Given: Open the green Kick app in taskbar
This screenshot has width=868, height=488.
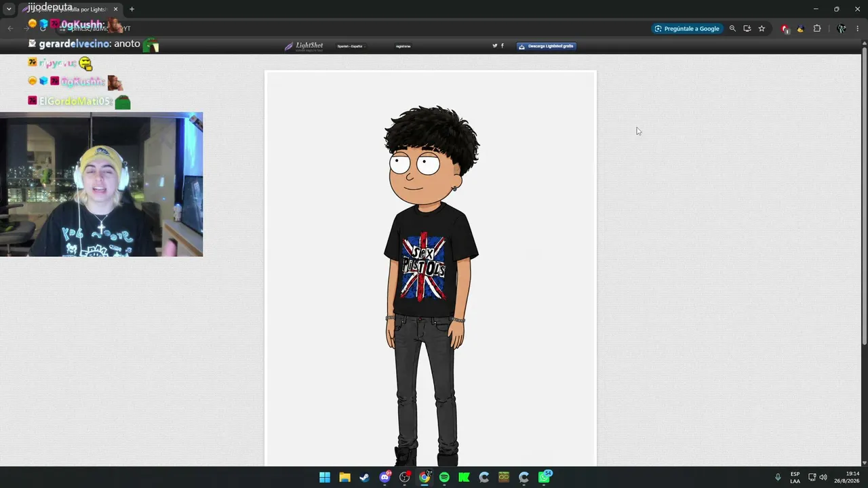Looking at the screenshot, I should click(x=464, y=477).
